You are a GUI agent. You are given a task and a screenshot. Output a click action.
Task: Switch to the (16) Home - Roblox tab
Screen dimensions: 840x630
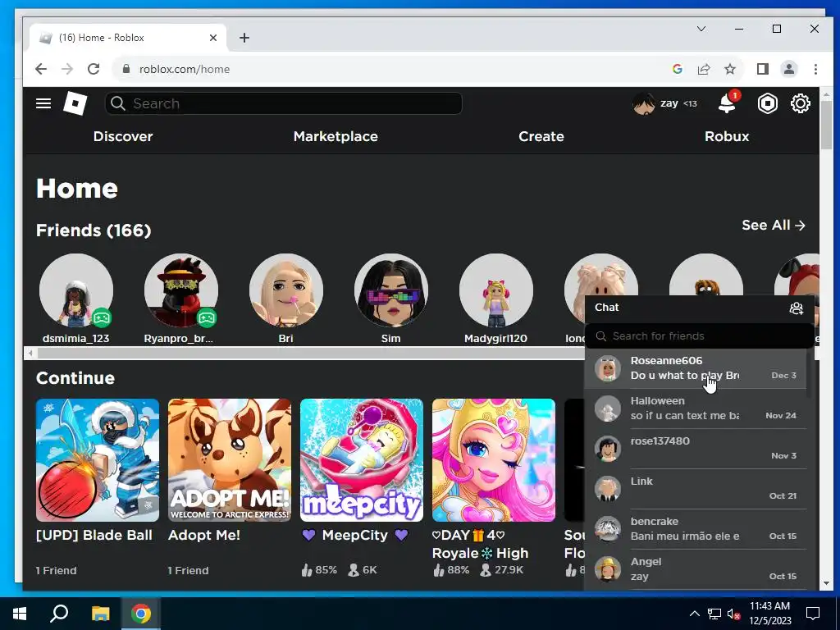click(129, 38)
